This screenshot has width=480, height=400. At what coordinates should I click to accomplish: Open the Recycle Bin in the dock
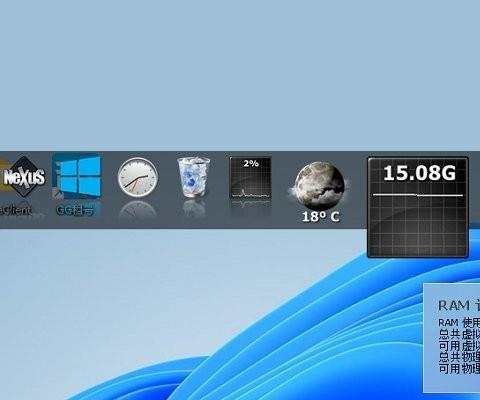coord(194,177)
